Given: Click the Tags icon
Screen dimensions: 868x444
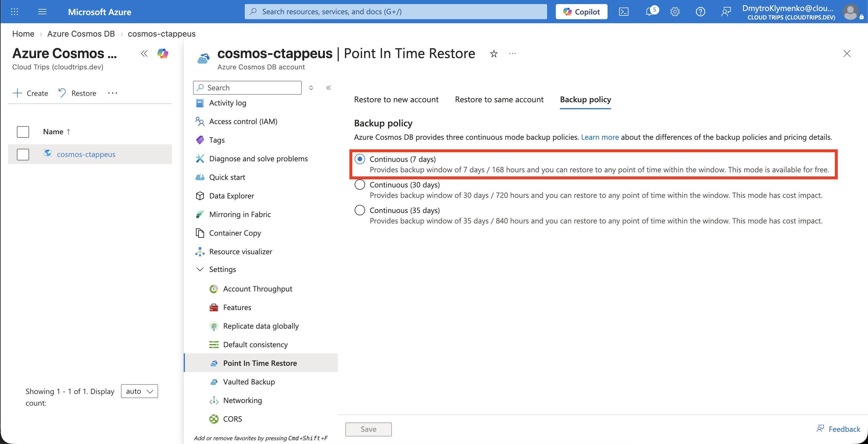Looking at the screenshot, I should coord(200,140).
